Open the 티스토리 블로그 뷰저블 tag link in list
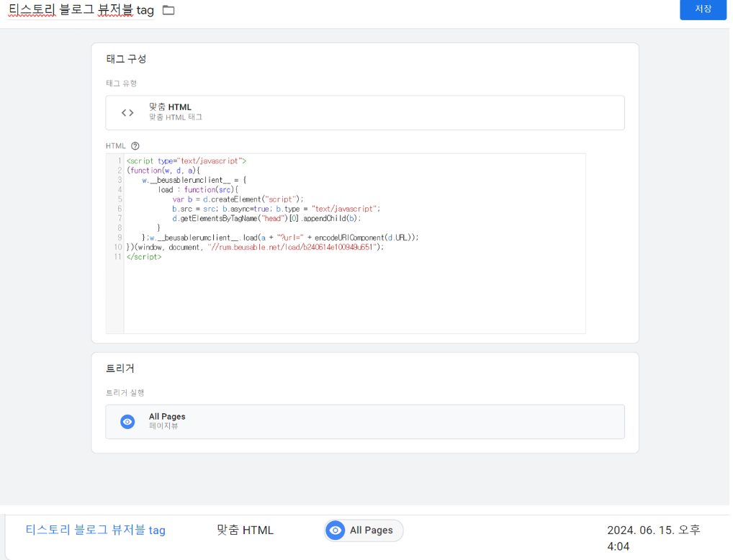Screen dimensions: 733x560 coord(95,530)
